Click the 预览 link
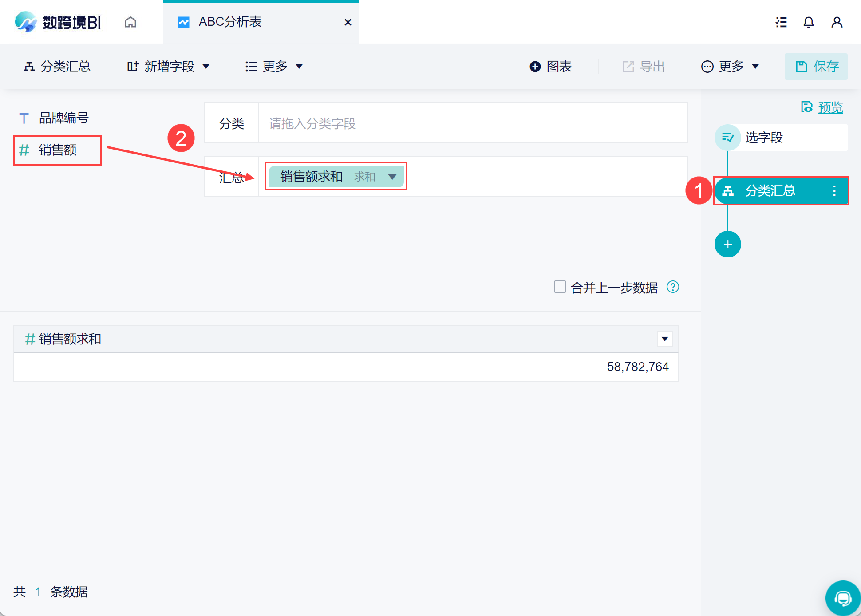861x616 pixels. 830,107
